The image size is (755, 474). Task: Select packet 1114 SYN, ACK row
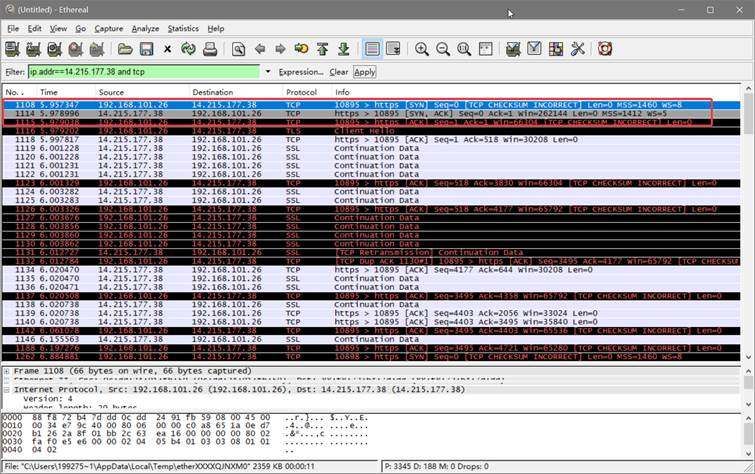tap(372, 114)
